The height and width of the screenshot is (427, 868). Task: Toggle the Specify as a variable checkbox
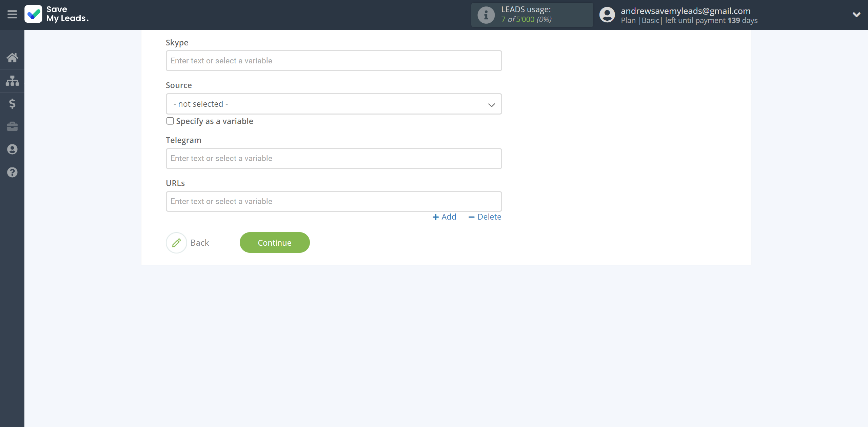(x=170, y=121)
